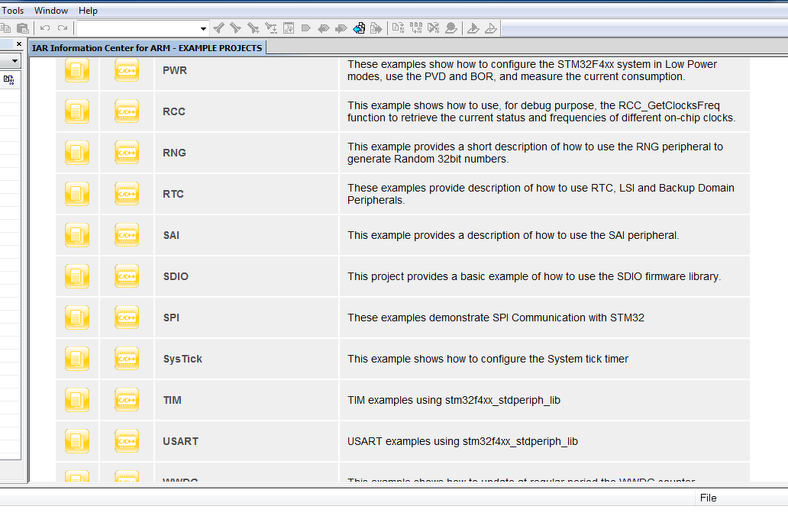Screen dimensions: 788x532
Task: Open the SDIO C/C++ project icon
Action: pos(127,276)
